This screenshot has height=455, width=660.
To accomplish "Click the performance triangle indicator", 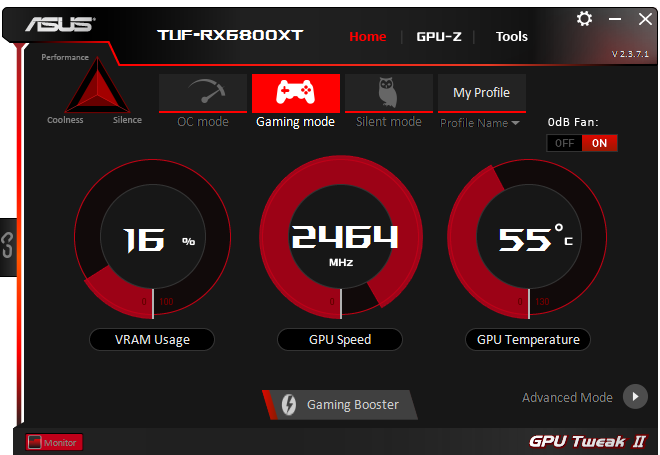I will pos(98,86).
